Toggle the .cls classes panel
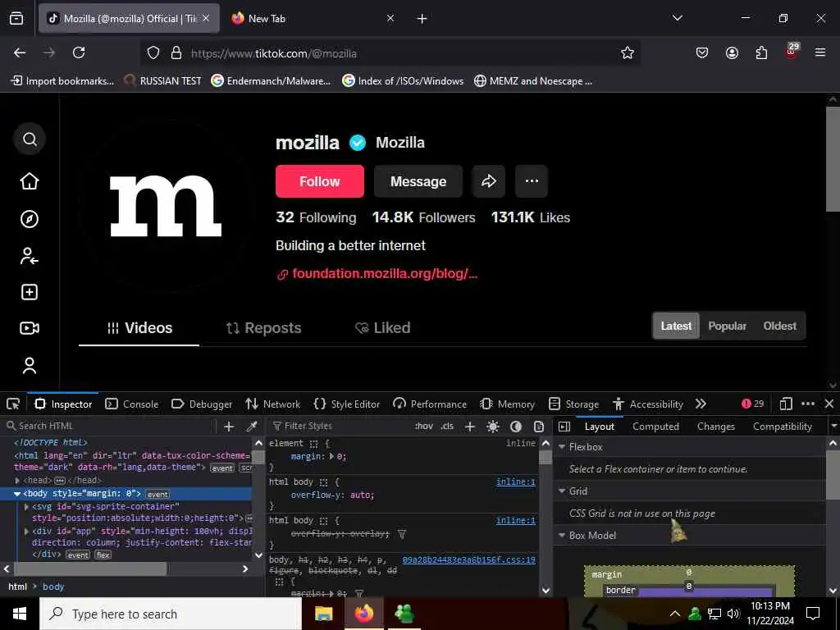This screenshot has height=630, width=840. [x=447, y=427]
